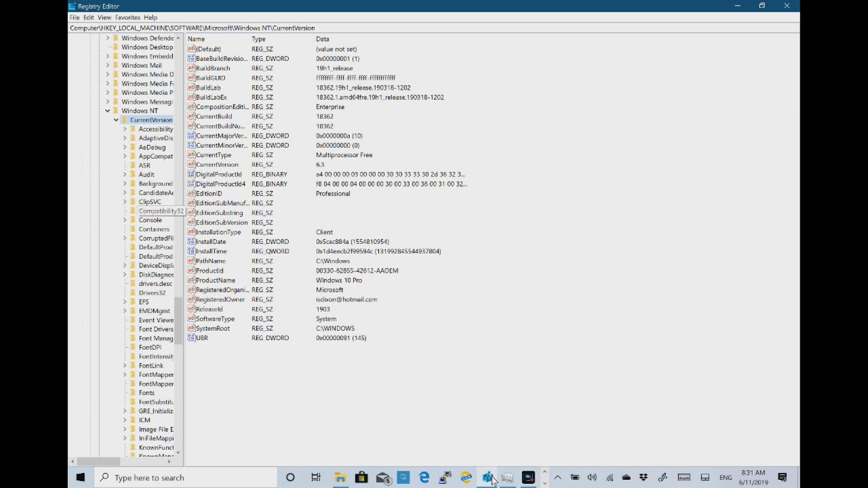Click the icon beside InstallTime value
The height and width of the screenshot is (488, 868).
(x=191, y=251)
